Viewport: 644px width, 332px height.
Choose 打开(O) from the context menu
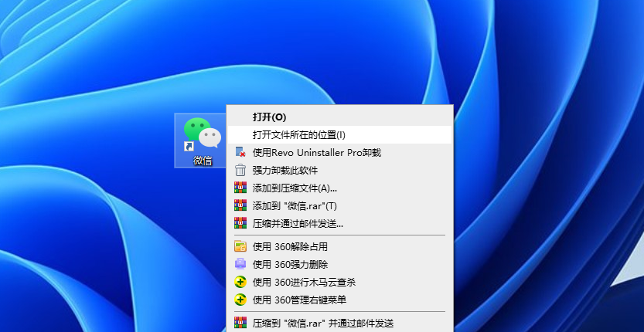(339, 117)
